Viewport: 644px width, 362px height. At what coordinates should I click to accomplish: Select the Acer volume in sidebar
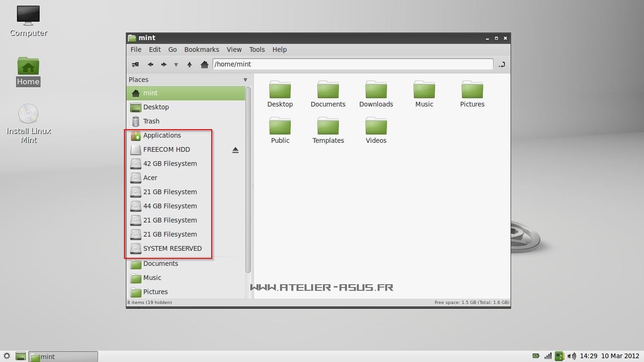(x=186, y=178)
